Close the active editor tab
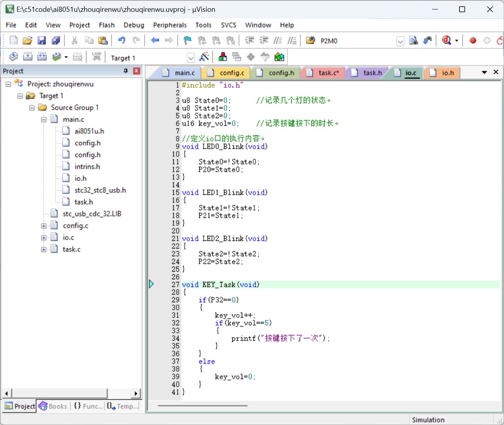Screen dimensions: 504x425 point(496,72)
